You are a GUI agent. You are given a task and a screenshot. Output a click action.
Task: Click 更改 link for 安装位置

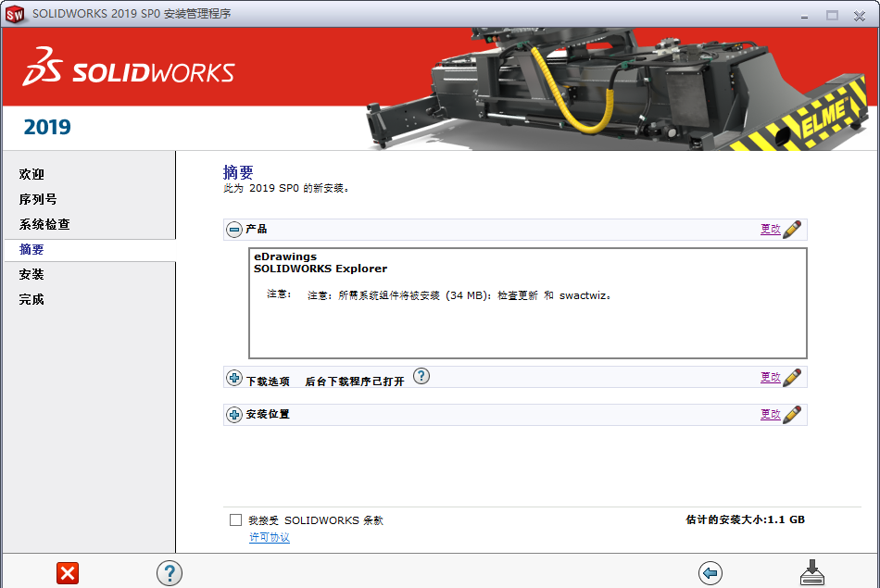coord(771,414)
